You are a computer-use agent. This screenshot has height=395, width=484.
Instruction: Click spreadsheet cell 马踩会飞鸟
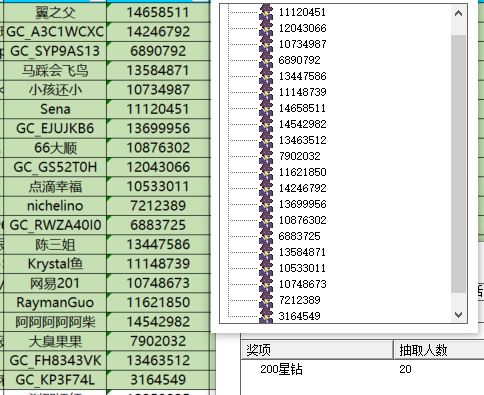(55, 71)
